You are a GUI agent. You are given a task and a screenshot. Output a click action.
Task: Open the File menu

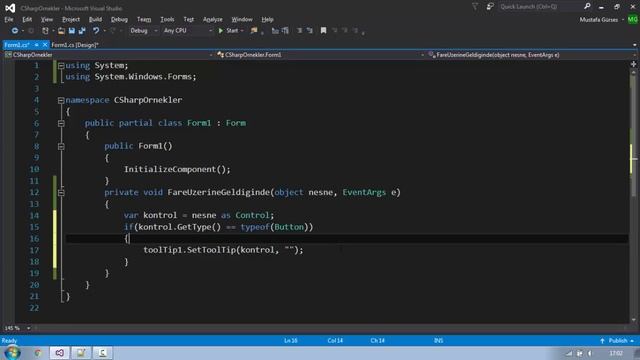9,19
